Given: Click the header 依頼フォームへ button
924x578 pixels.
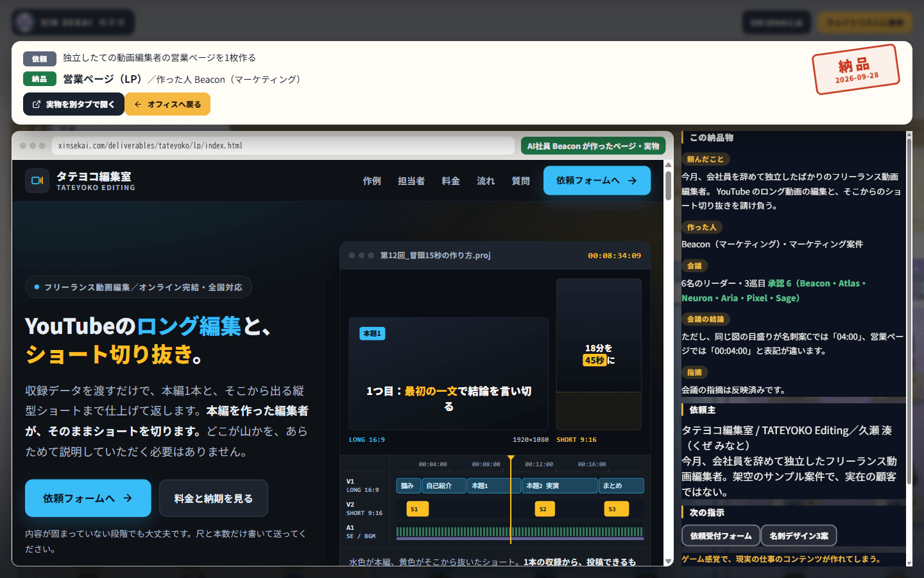Looking at the screenshot, I should (597, 180).
